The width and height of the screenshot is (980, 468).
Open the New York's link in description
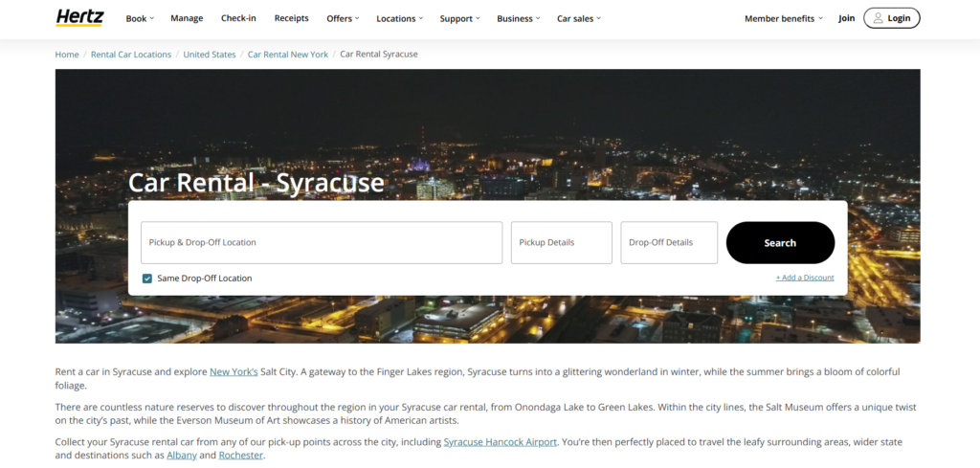point(234,371)
